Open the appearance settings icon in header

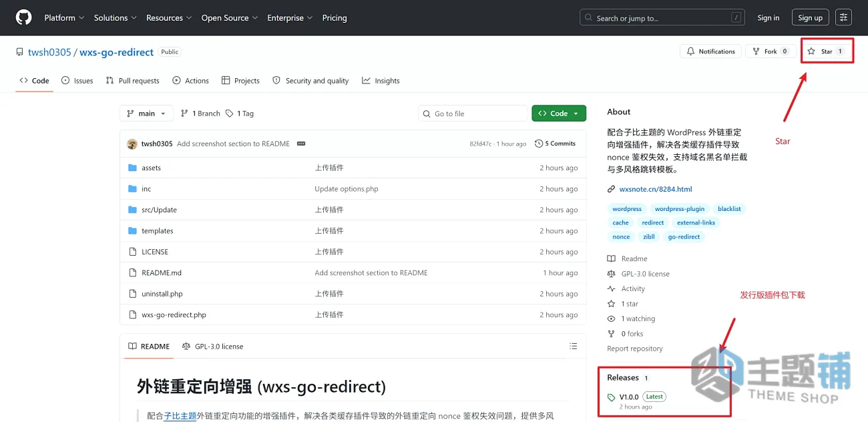tap(843, 18)
